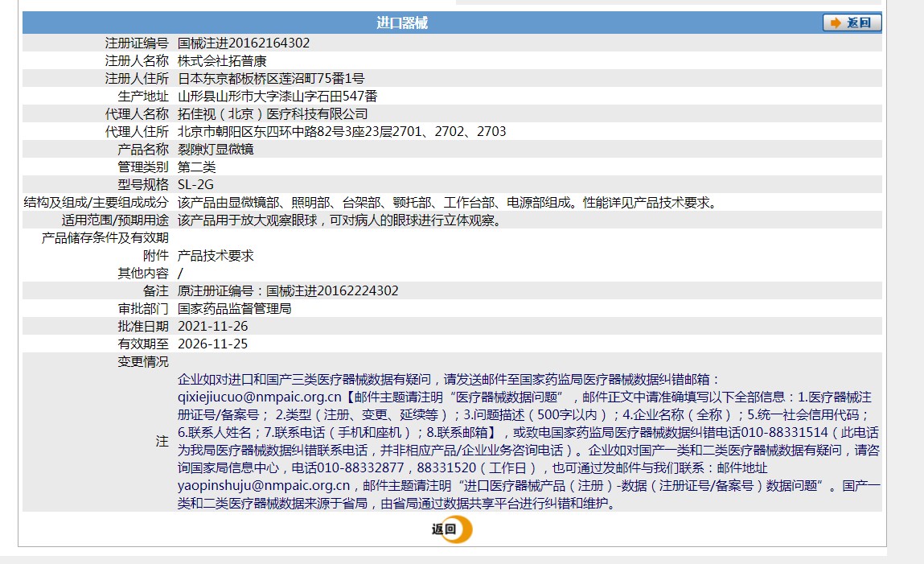Click registration number 国械注进20162164302

click(x=243, y=43)
